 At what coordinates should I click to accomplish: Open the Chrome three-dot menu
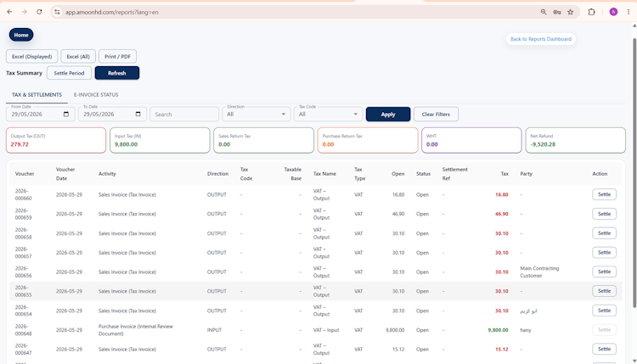pos(628,12)
